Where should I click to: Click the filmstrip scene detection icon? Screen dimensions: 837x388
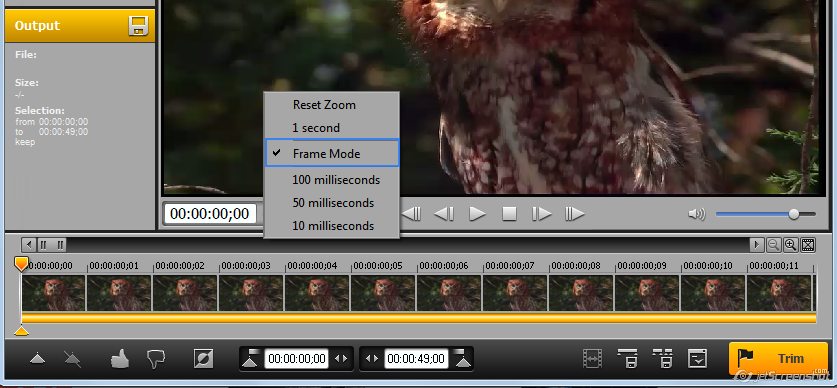click(x=593, y=359)
